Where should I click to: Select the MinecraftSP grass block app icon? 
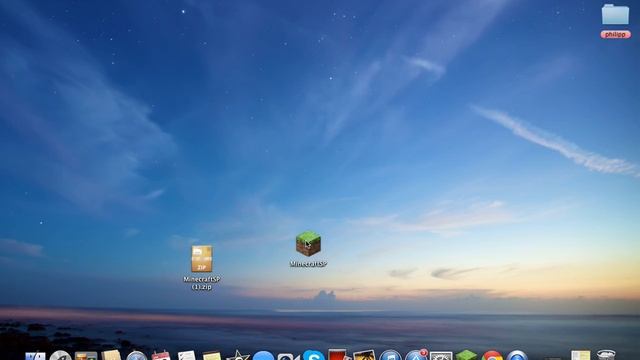[x=308, y=244]
